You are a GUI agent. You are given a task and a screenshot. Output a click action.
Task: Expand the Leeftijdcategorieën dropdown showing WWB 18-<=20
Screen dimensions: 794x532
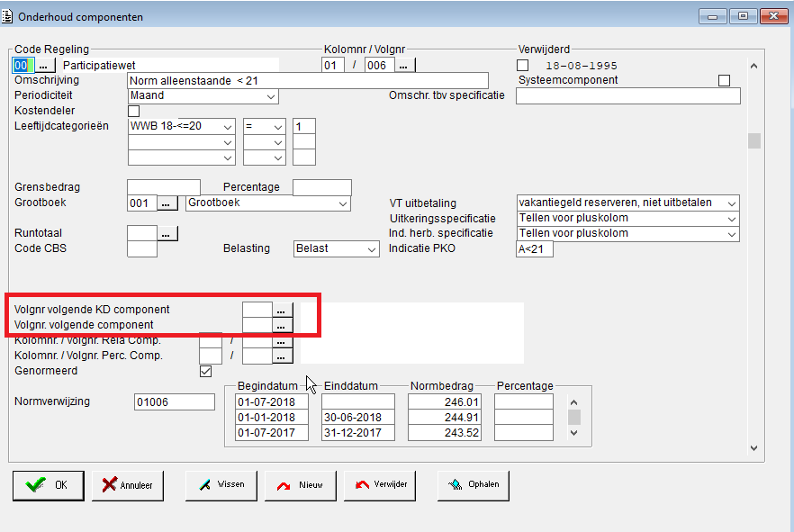click(181, 127)
